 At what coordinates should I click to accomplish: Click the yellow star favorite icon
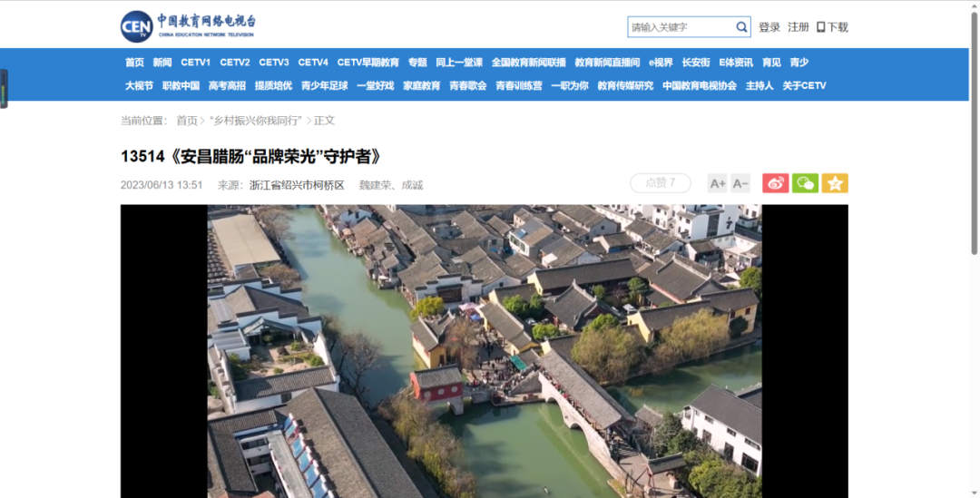835,183
